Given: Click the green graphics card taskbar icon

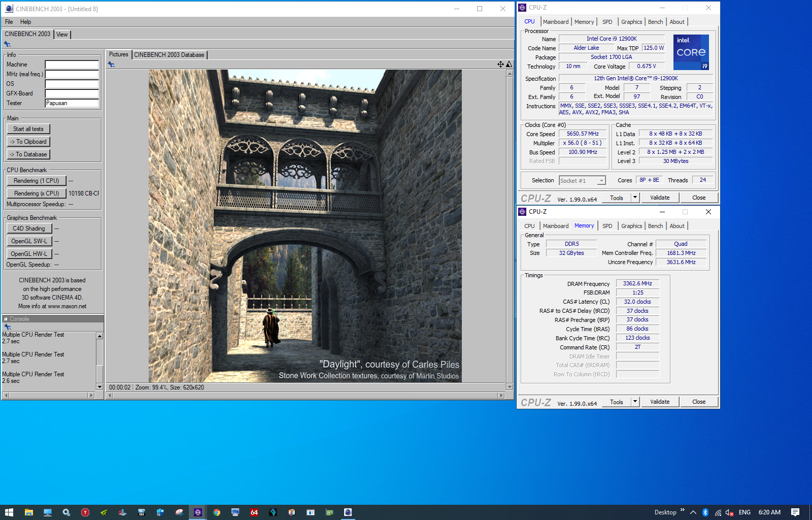Looking at the screenshot, I should (329, 512).
